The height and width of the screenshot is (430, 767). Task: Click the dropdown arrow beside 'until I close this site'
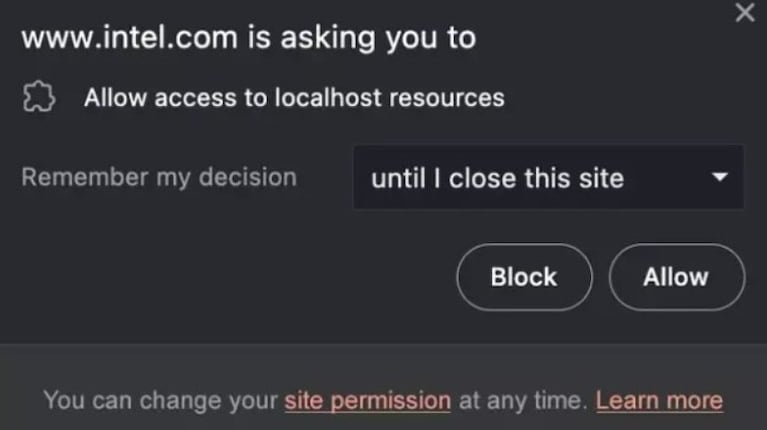(x=718, y=178)
